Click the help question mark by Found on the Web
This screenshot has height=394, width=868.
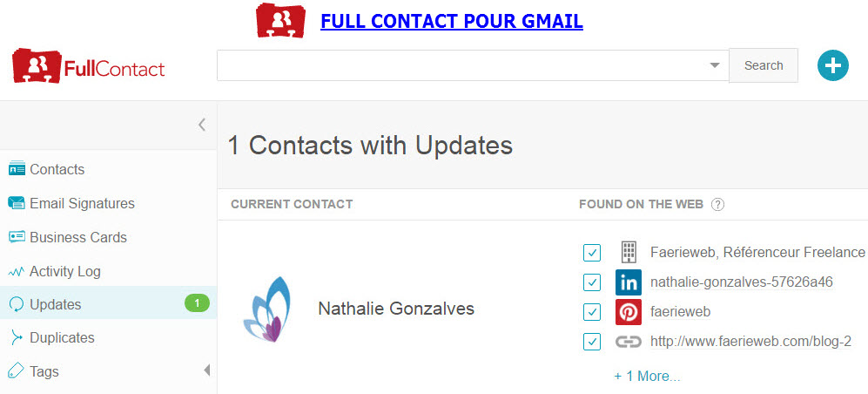click(x=717, y=205)
